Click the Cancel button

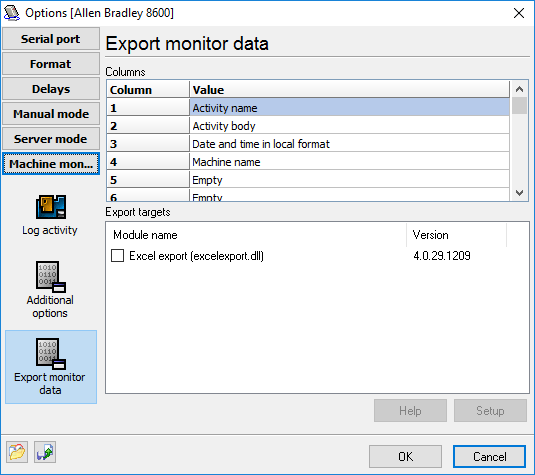(489, 456)
